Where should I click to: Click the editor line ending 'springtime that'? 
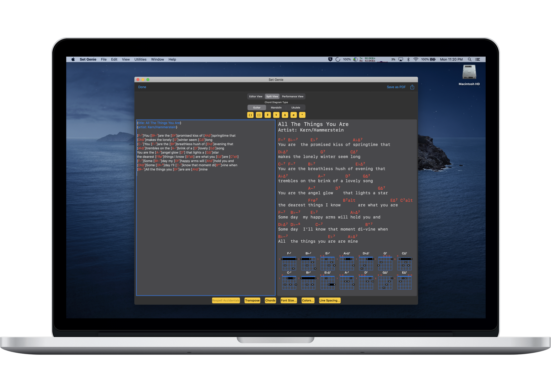tap(186, 135)
